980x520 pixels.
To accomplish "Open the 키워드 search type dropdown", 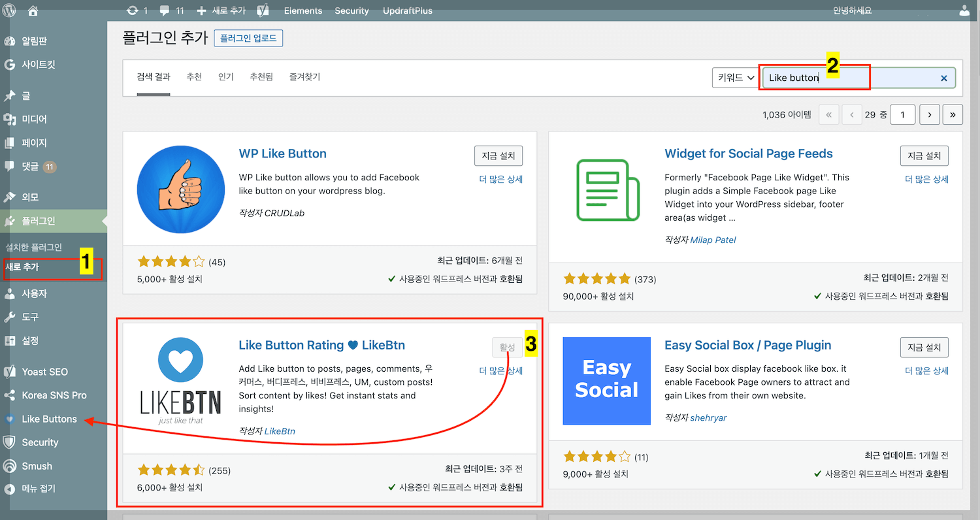I will pos(736,78).
